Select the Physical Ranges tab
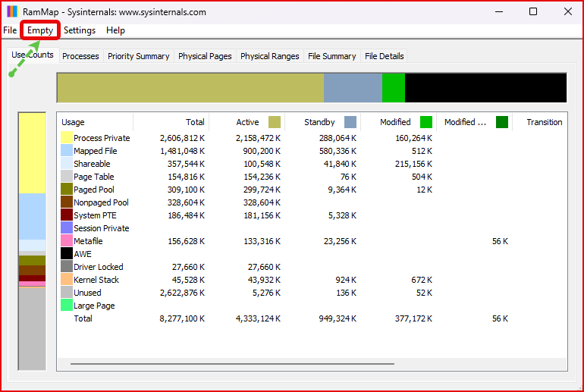Viewport: 584px width, 392px height. (270, 56)
